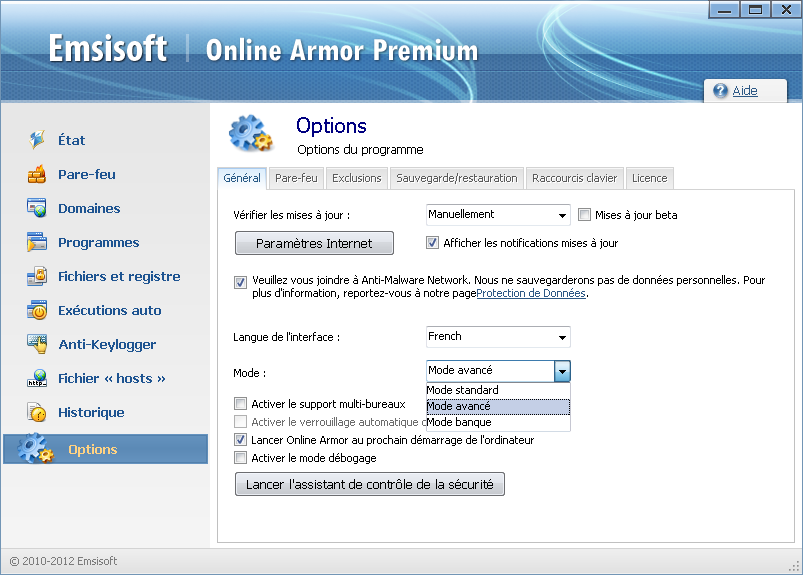Viewport: 803px width, 575px height.
Task: Open the Pare-feu sidebar section
Action: [x=87, y=175]
